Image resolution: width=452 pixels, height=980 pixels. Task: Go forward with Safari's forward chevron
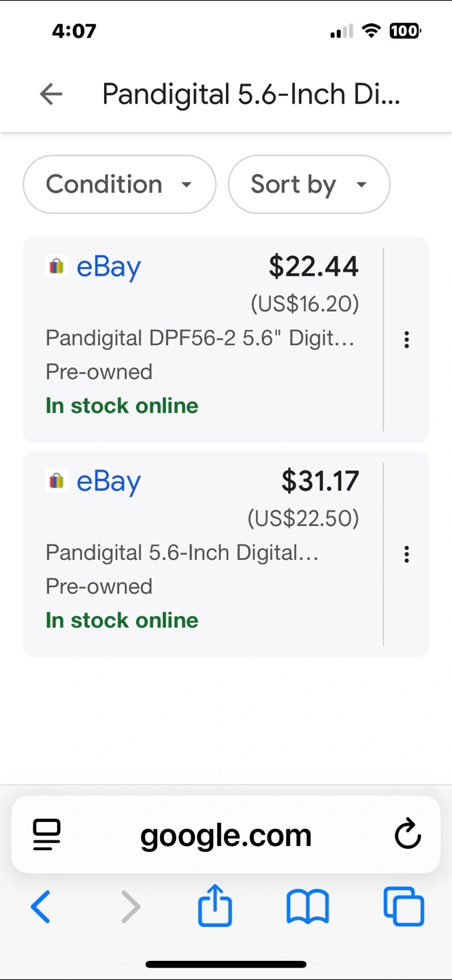tap(130, 907)
